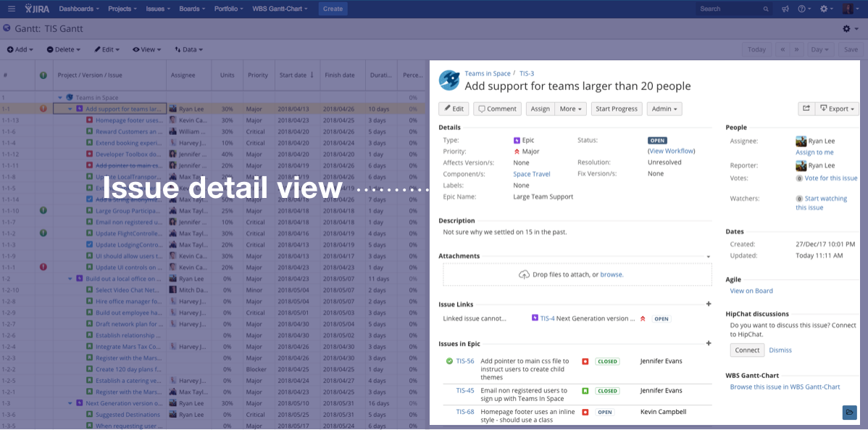Screen dimensions: 868x430
Task: Collapse the Next Generation version row
Action: tap(70, 403)
